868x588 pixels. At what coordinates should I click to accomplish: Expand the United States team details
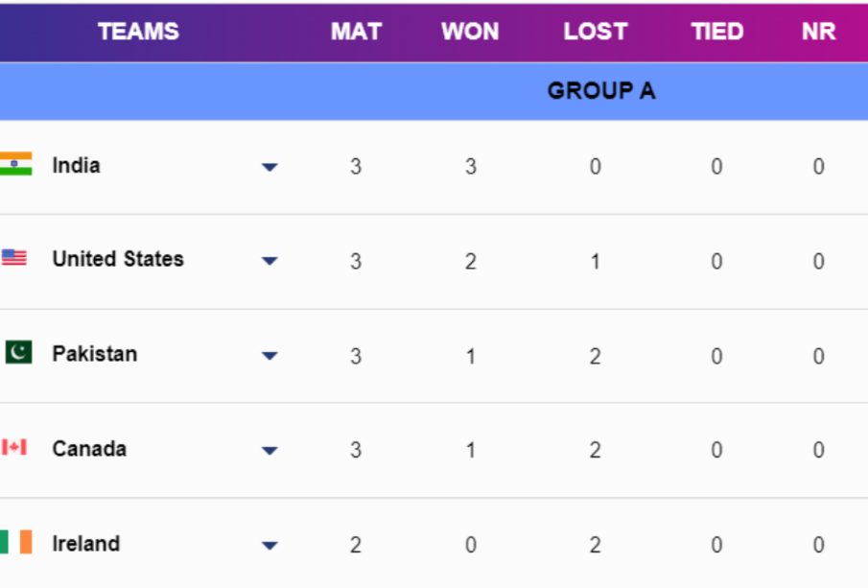270,261
